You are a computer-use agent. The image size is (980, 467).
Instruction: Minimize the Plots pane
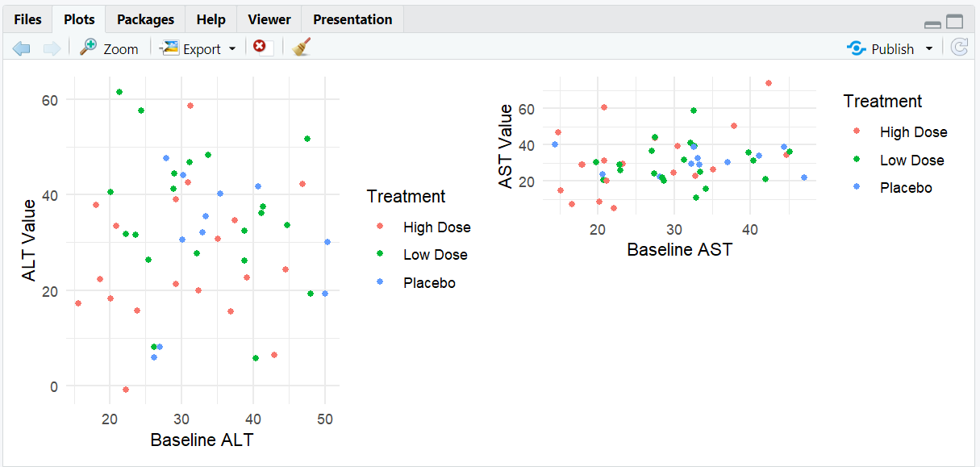point(932,24)
